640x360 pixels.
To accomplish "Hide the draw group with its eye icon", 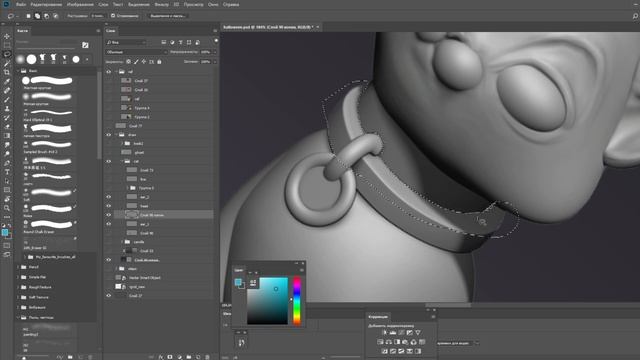I will click(x=109, y=135).
